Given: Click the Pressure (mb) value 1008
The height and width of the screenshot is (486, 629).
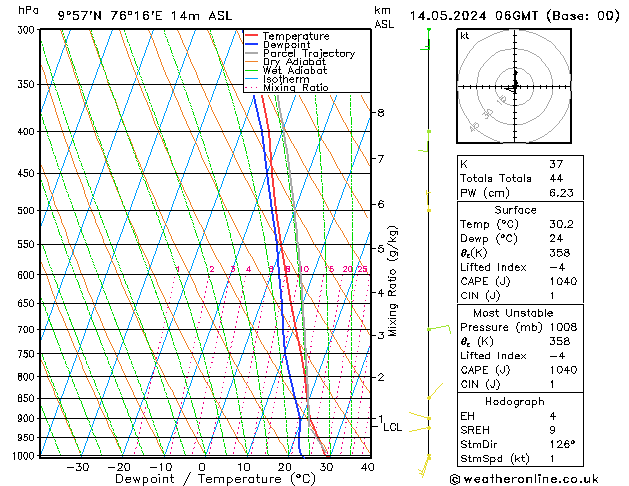Looking at the screenshot, I should click(563, 327).
